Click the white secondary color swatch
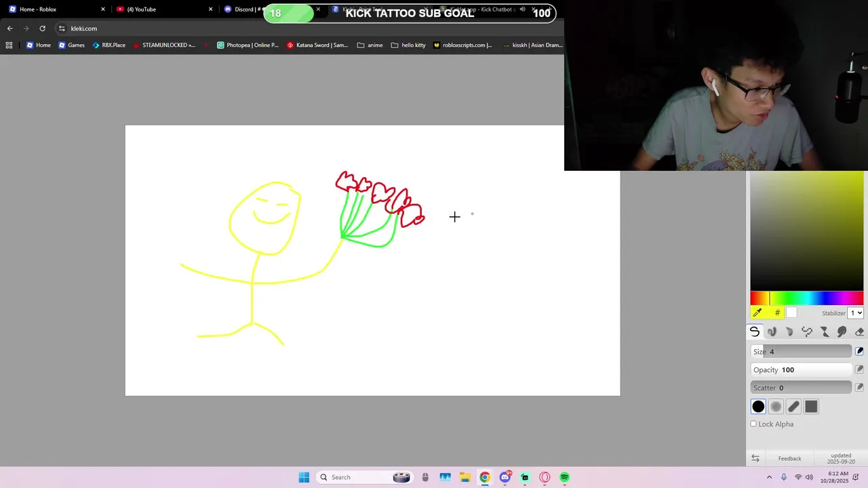868x488 pixels. pyautogui.click(x=791, y=312)
